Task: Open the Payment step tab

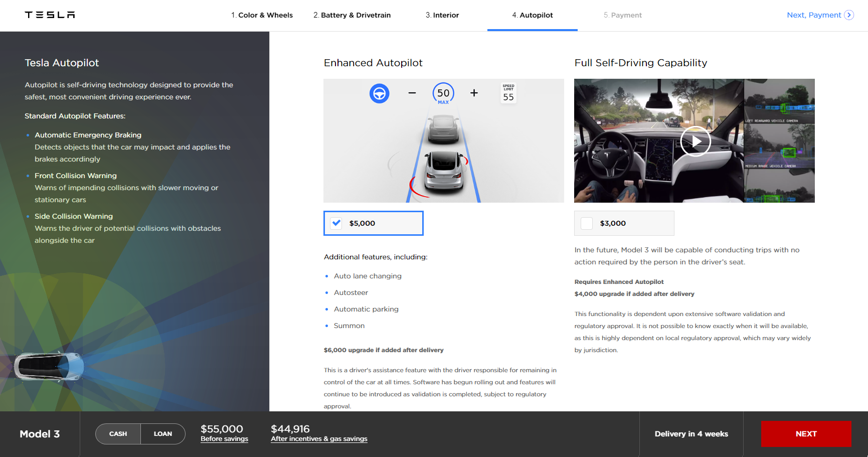Action: tap(623, 15)
